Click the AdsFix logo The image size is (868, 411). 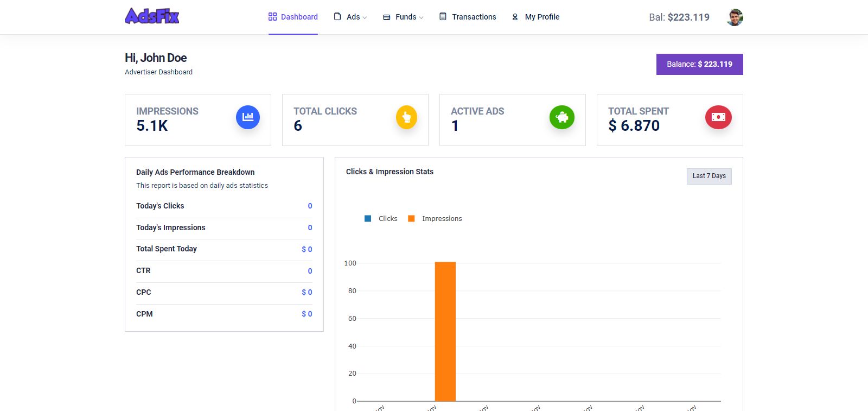tap(152, 16)
